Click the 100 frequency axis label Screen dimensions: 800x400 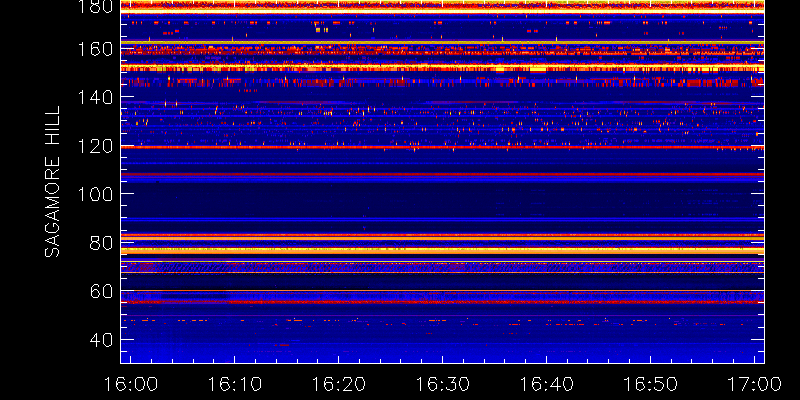coord(95,194)
